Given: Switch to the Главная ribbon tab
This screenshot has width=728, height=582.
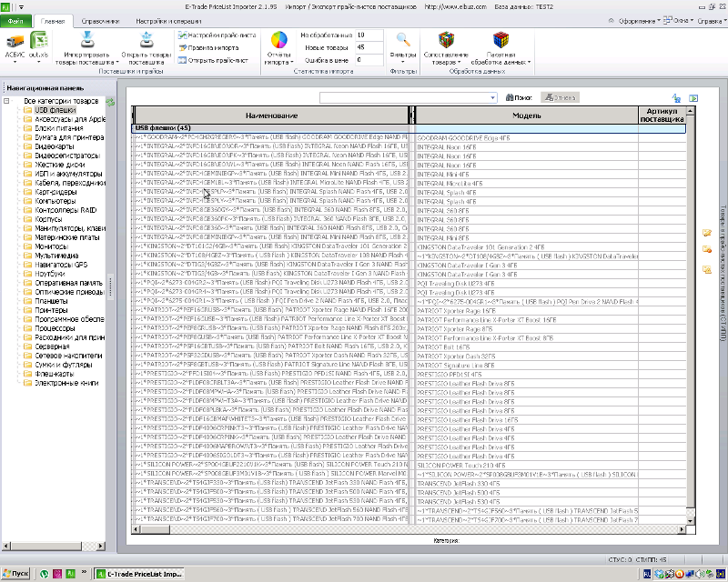Looking at the screenshot, I should [x=53, y=21].
